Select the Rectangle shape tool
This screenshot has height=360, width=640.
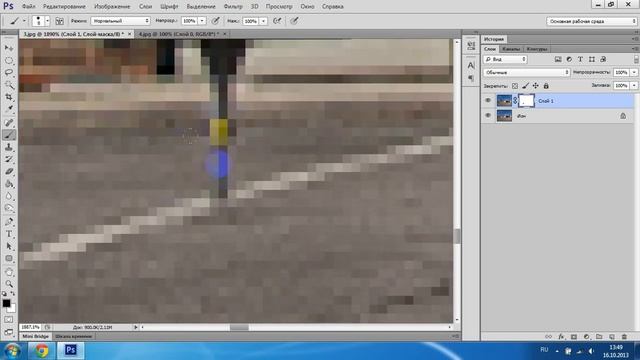tap(9, 258)
